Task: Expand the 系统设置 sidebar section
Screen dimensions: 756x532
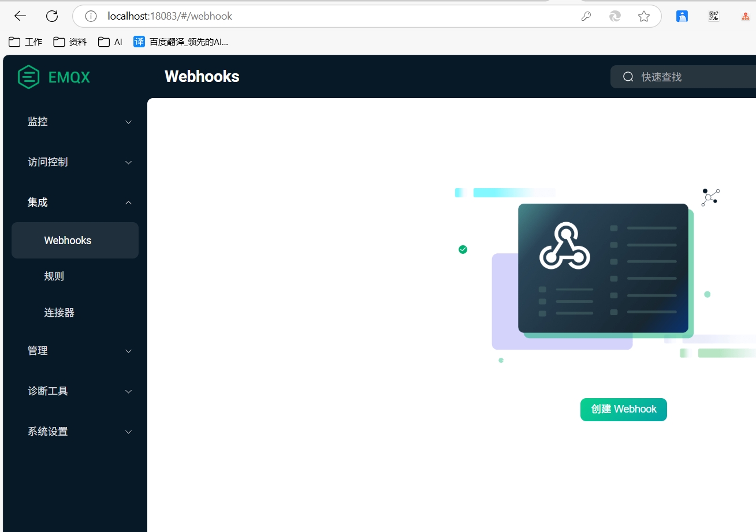Action: coord(75,432)
